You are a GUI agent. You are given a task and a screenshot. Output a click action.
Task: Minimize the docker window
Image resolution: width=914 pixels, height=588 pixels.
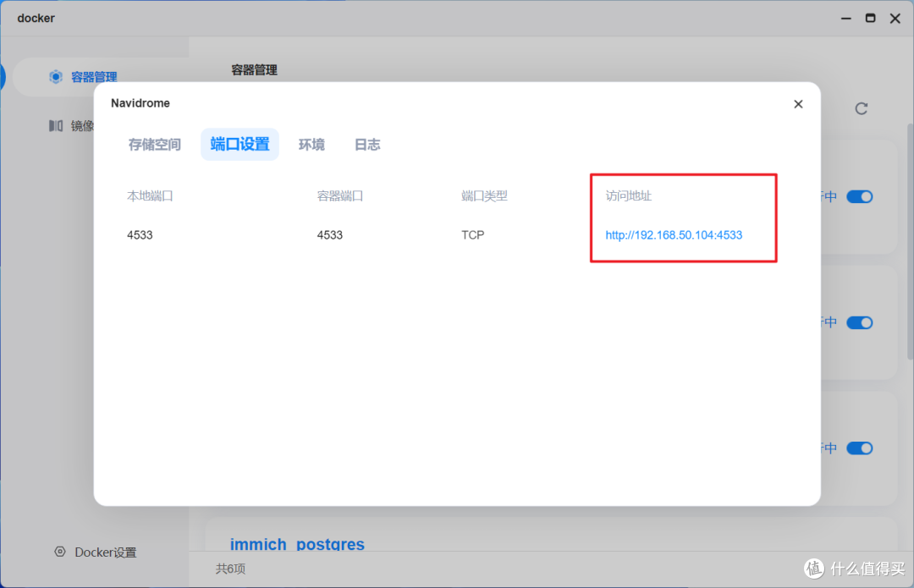tap(845, 18)
